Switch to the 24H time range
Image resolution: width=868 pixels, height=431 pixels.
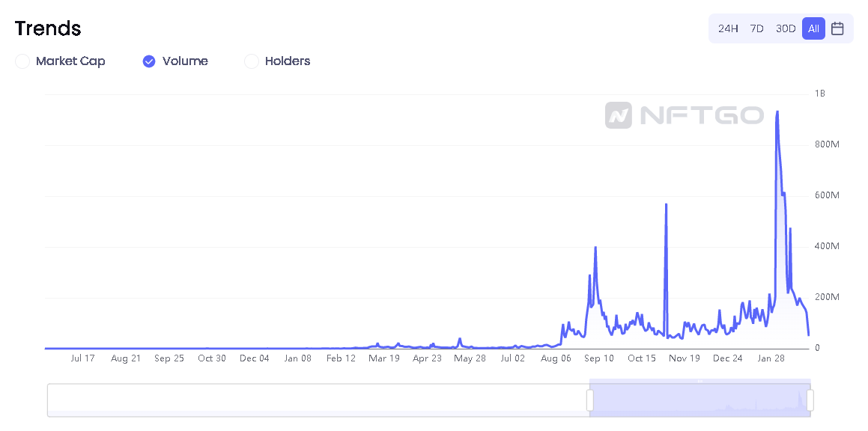click(x=728, y=28)
